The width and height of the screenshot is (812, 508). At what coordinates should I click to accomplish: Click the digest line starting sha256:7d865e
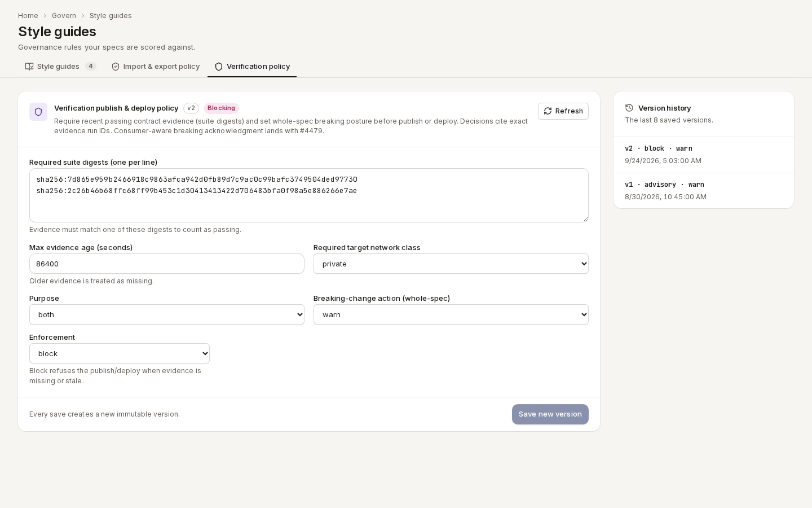(197, 179)
